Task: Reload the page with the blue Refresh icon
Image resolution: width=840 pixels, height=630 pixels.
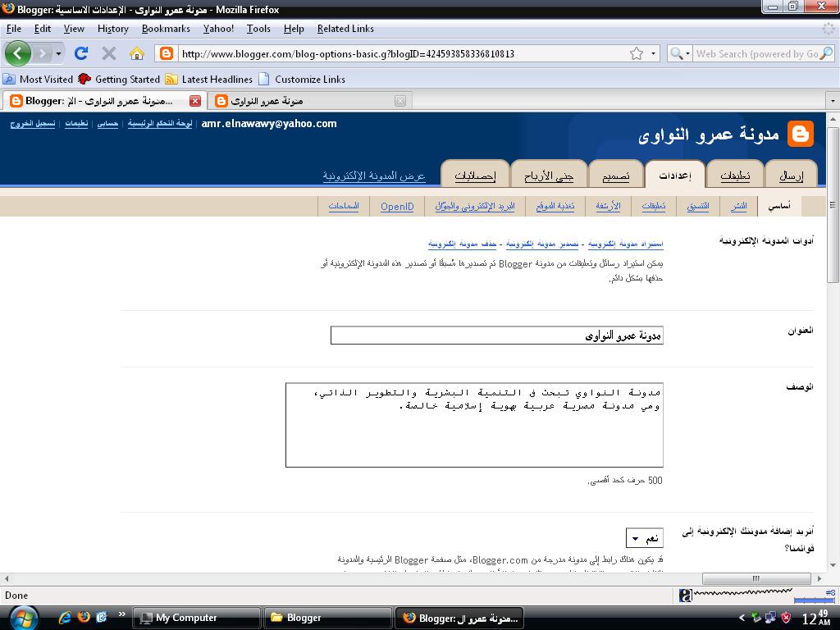Action: [81, 53]
